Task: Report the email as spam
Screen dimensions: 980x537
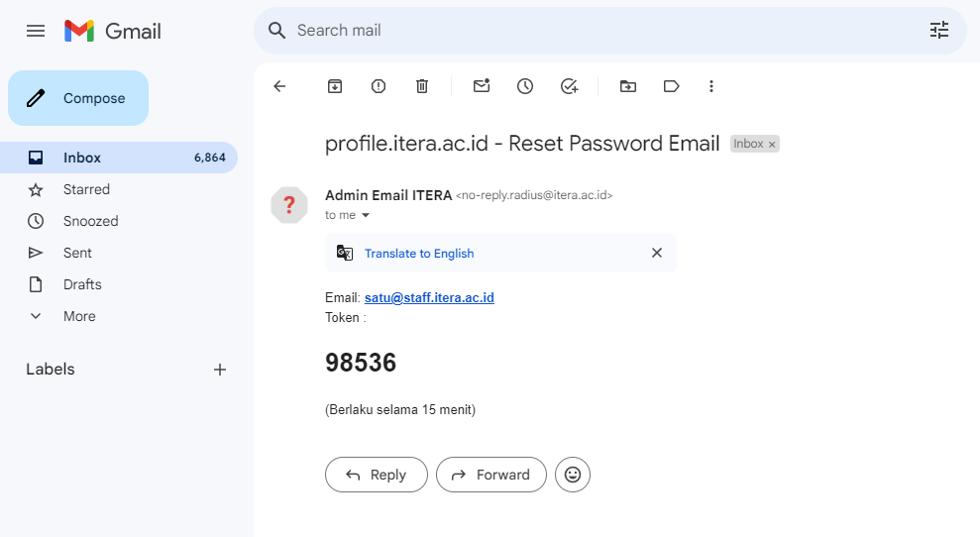Action: 379,86
